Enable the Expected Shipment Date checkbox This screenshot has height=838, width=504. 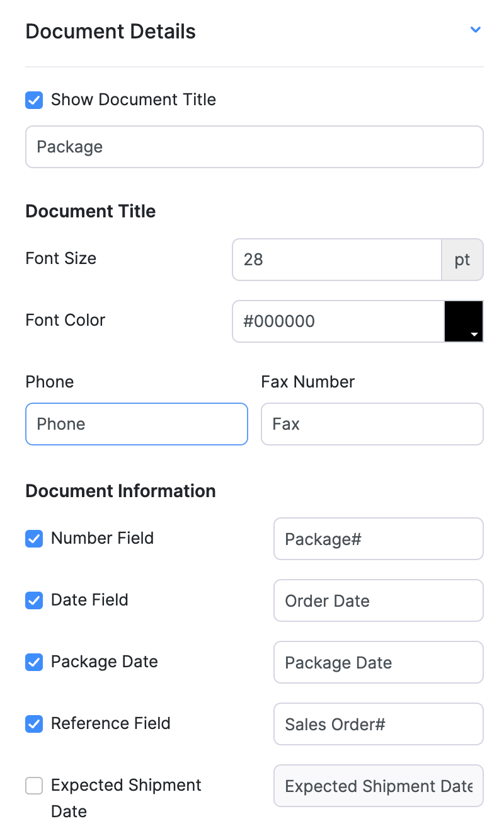[x=34, y=786]
